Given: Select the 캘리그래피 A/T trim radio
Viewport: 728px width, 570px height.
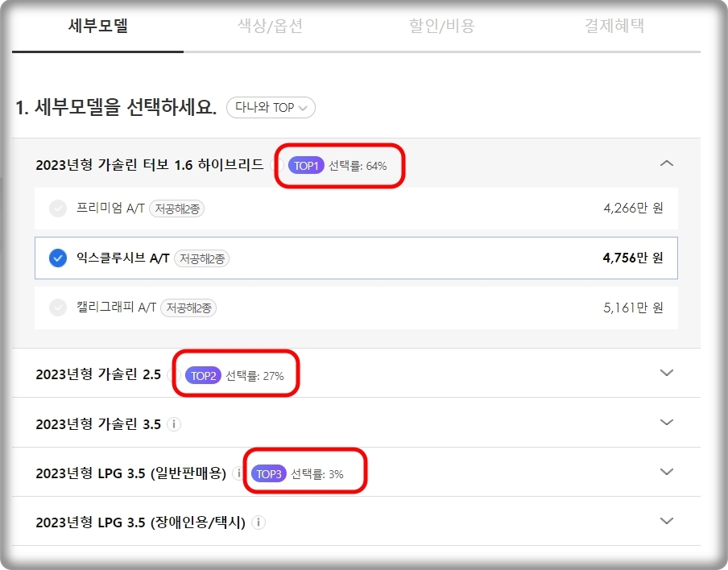Looking at the screenshot, I should [58, 308].
